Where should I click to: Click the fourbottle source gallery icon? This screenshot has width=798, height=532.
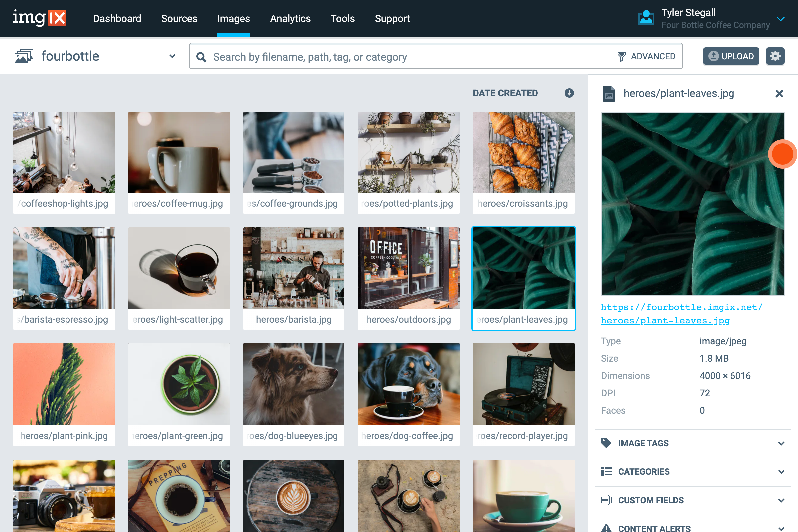coord(24,56)
